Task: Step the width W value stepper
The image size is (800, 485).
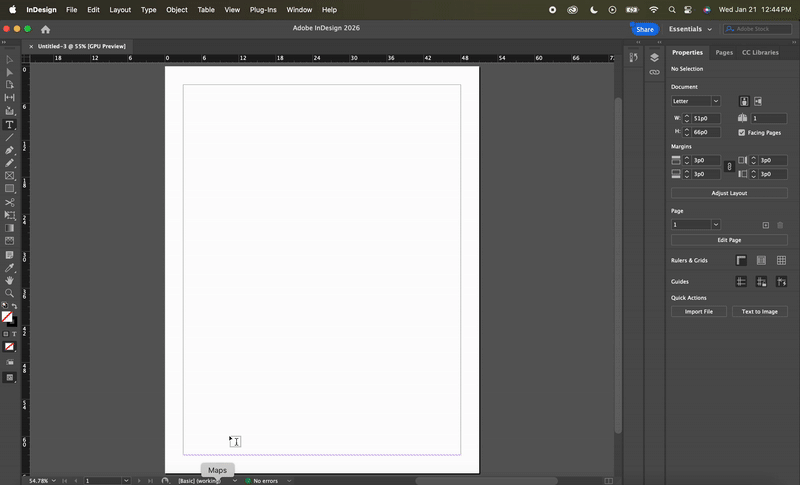Action: (687, 118)
